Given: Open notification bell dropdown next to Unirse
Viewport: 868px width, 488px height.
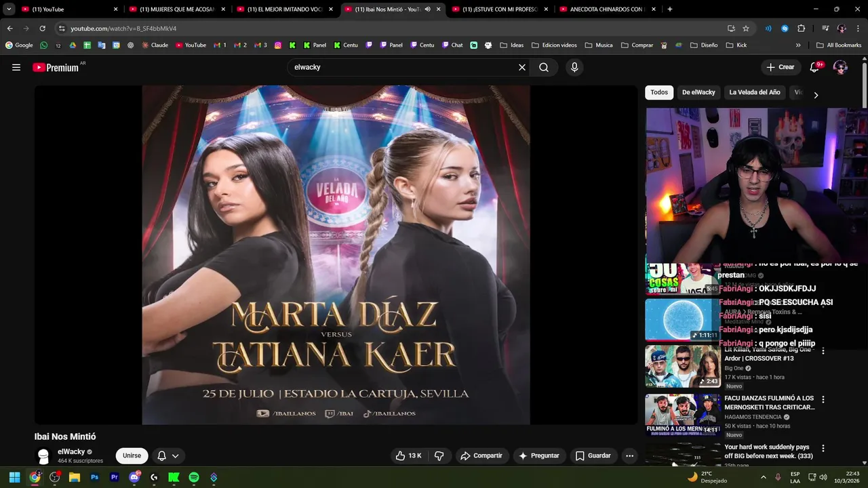Looking at the screenshot, I should (167, 455).
